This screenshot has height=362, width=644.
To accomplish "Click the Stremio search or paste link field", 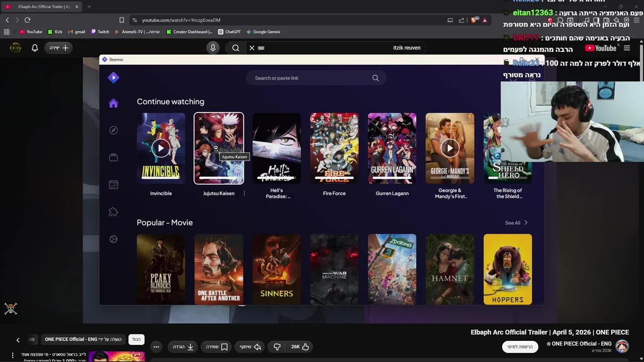I will tap(316, 78).
